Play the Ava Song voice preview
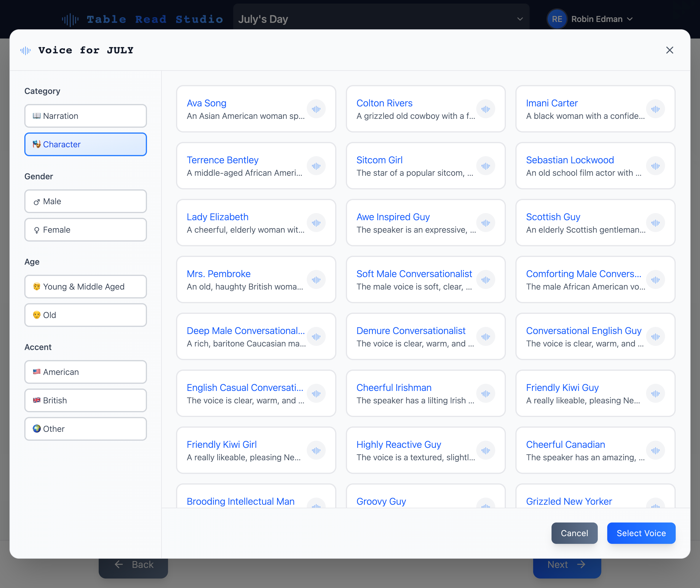 click(x=316, y=109)
